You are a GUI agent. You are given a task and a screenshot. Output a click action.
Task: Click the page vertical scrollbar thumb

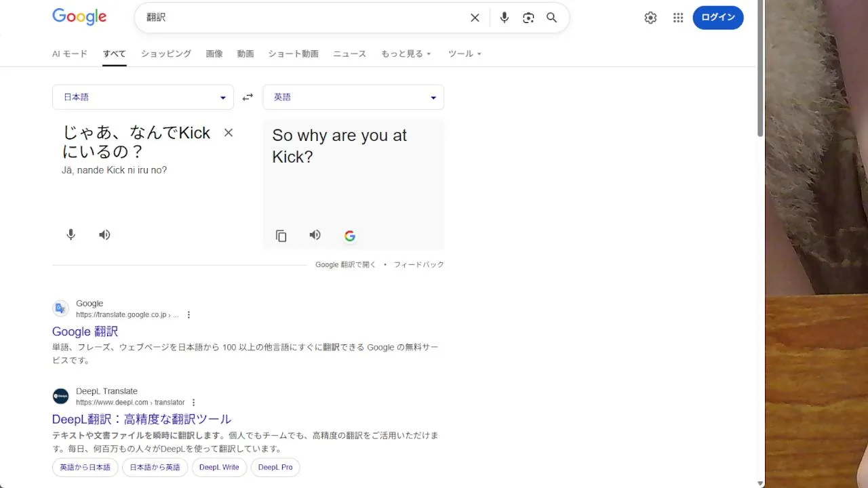point(760,68)
